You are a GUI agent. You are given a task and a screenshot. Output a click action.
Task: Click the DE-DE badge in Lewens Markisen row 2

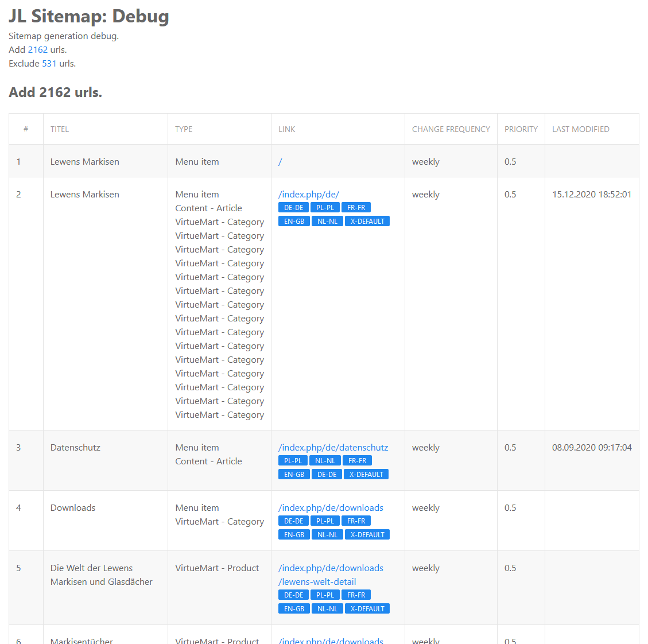(x=293, y=208)
